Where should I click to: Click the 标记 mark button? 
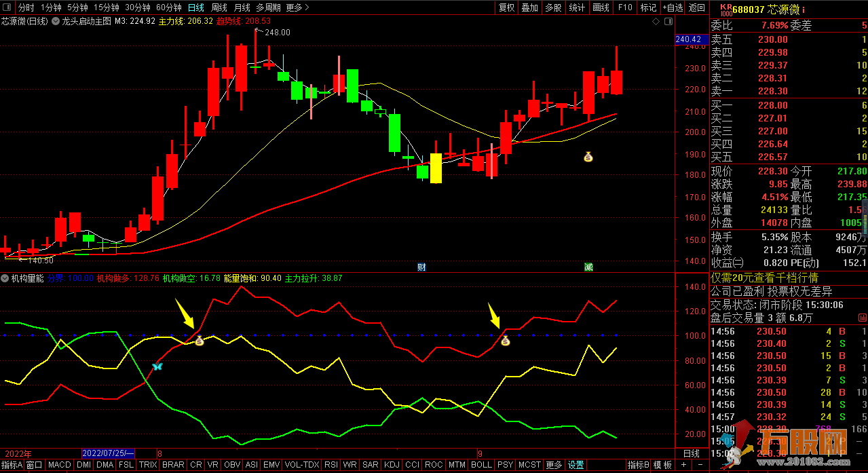(x=649, y=7)
